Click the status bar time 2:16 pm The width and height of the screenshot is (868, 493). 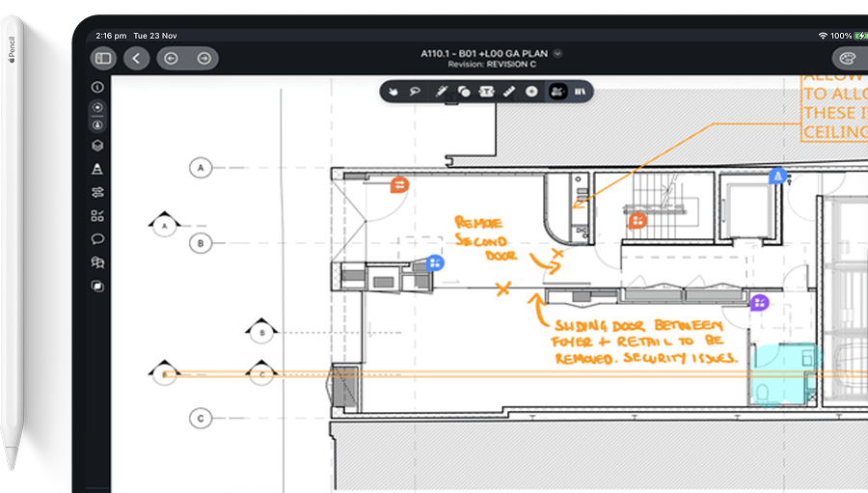(x=111, y=36)
